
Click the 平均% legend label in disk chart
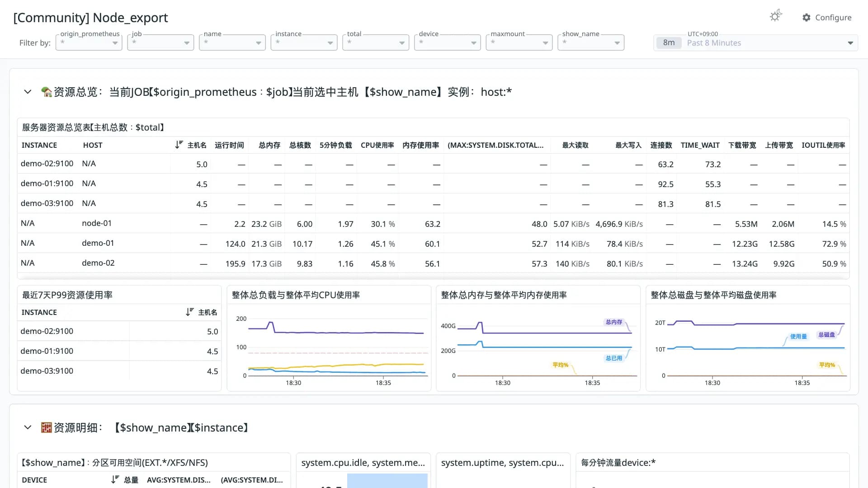click(827, 365)
